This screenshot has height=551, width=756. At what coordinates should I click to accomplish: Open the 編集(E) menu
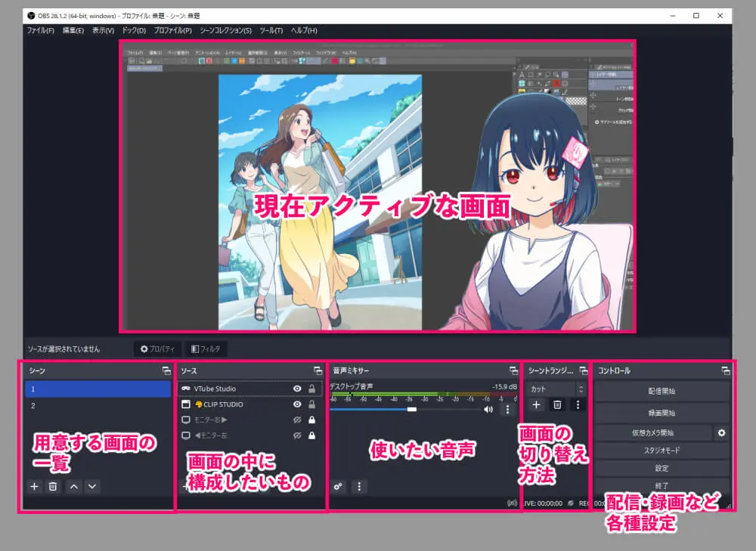(73, 30)
